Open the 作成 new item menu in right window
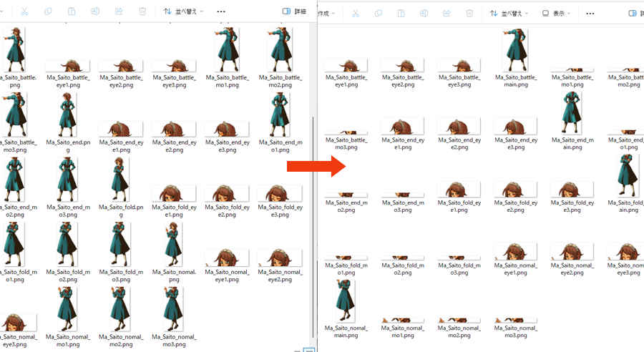 (x=326, y=14)
